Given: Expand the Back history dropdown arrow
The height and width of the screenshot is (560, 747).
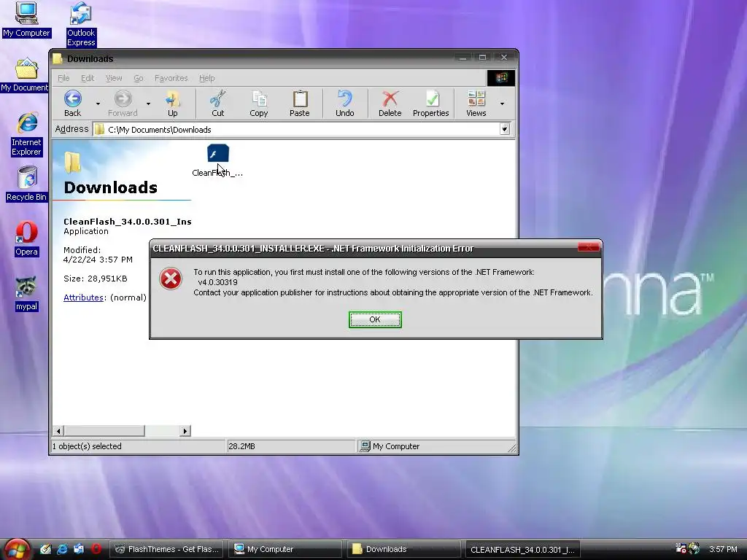Looking at the screenshot, I should tap(98, 104).
